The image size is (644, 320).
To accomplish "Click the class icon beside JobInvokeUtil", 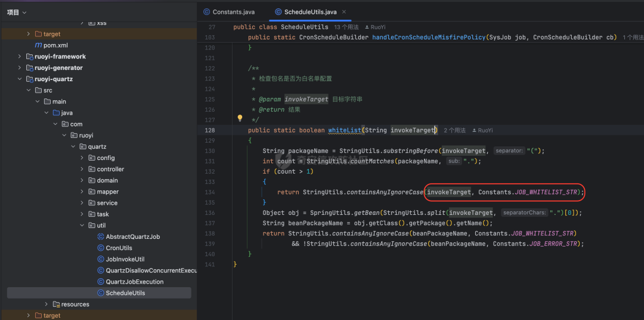I will click(100, 259).
